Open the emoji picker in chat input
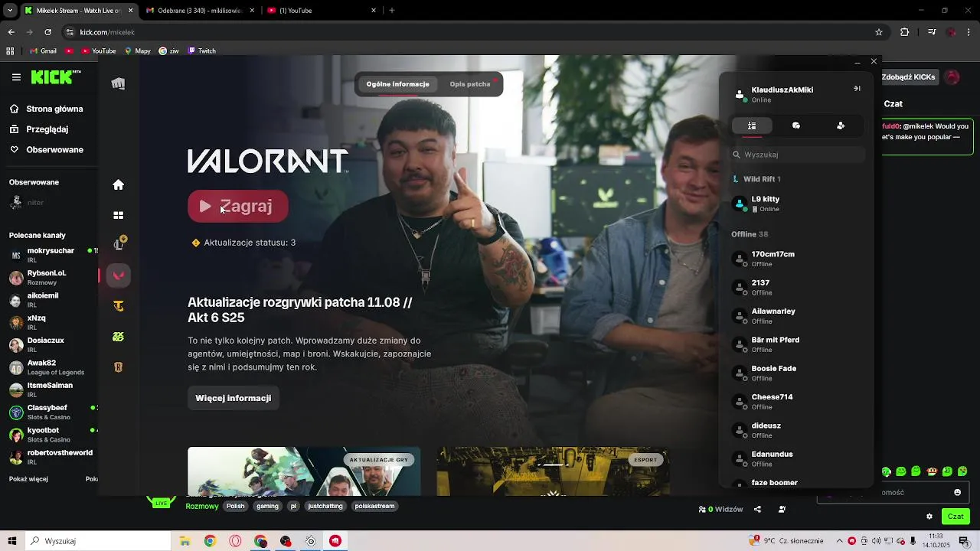 957,492
